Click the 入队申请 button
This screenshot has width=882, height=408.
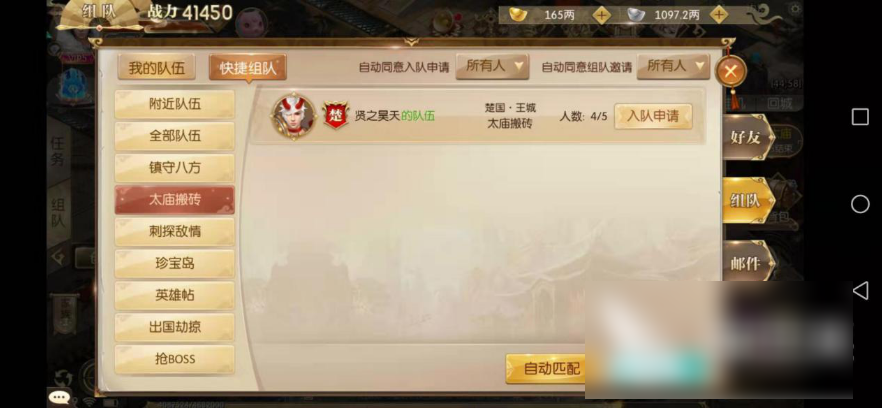pos(653,116)
